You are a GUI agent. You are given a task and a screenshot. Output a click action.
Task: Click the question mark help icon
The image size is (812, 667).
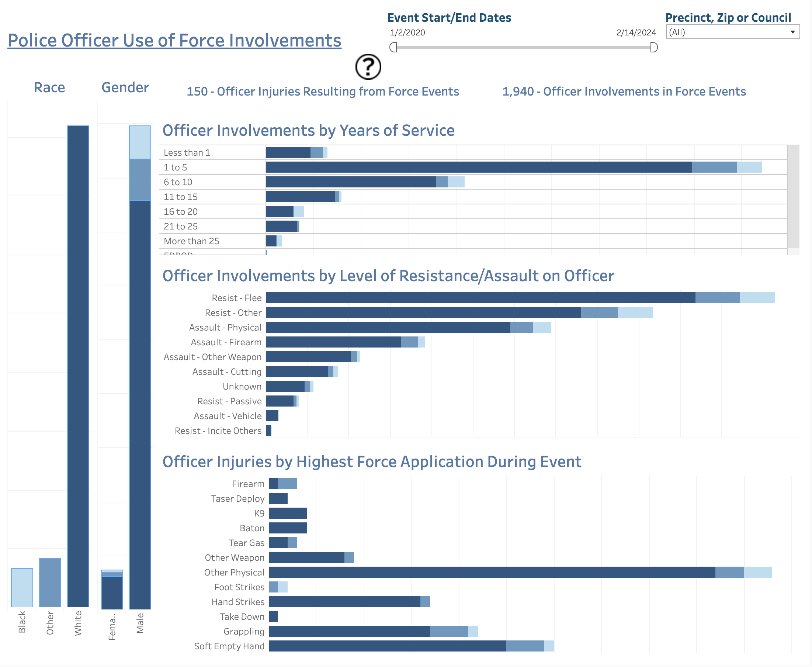tap(368, 67)
